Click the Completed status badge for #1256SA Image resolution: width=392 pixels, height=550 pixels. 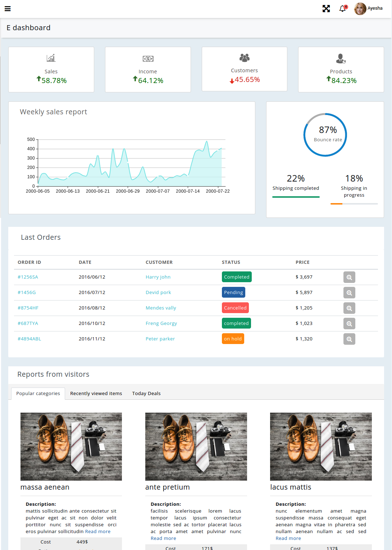[237, 277]
